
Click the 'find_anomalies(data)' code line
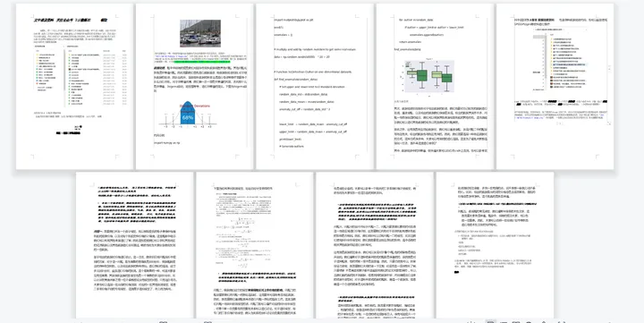[408, 49]
